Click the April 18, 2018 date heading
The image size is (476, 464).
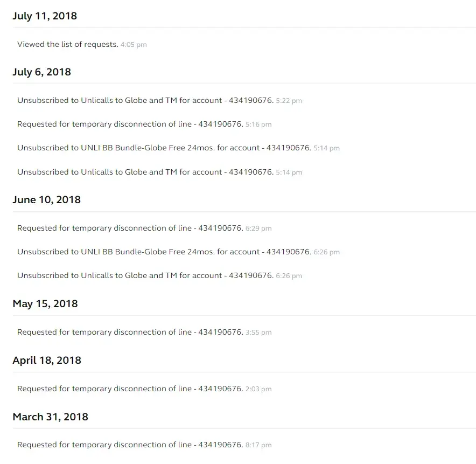[x=47, y=360]
